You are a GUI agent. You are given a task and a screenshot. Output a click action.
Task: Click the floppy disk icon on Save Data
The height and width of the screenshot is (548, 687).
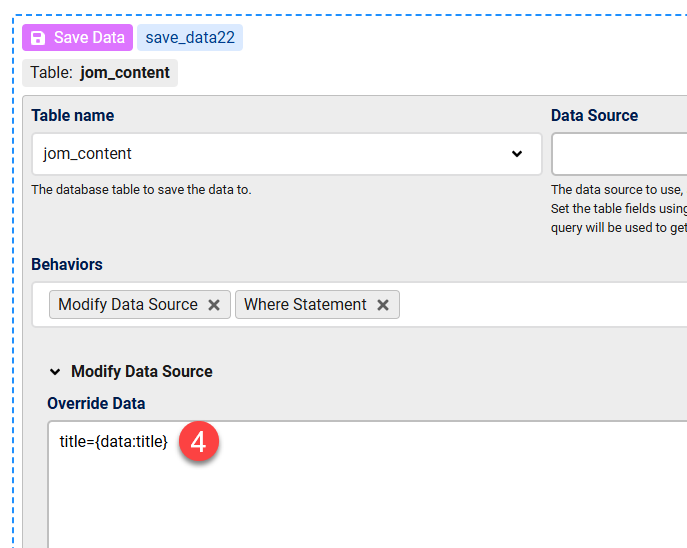point(38,38)
